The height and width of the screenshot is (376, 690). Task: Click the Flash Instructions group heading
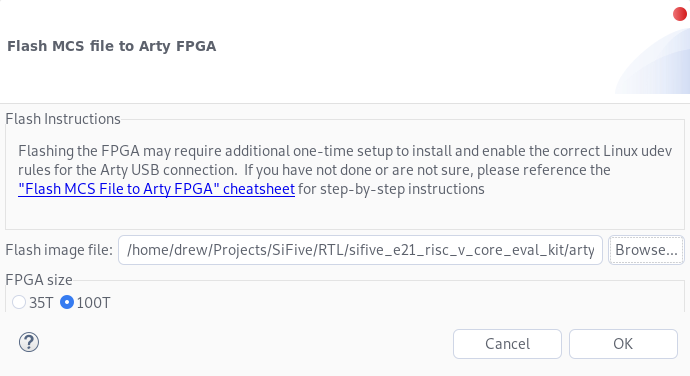63,119
